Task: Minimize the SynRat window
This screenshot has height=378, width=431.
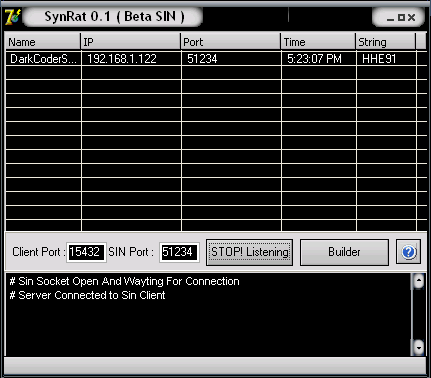Action: [x=390, y=18]
